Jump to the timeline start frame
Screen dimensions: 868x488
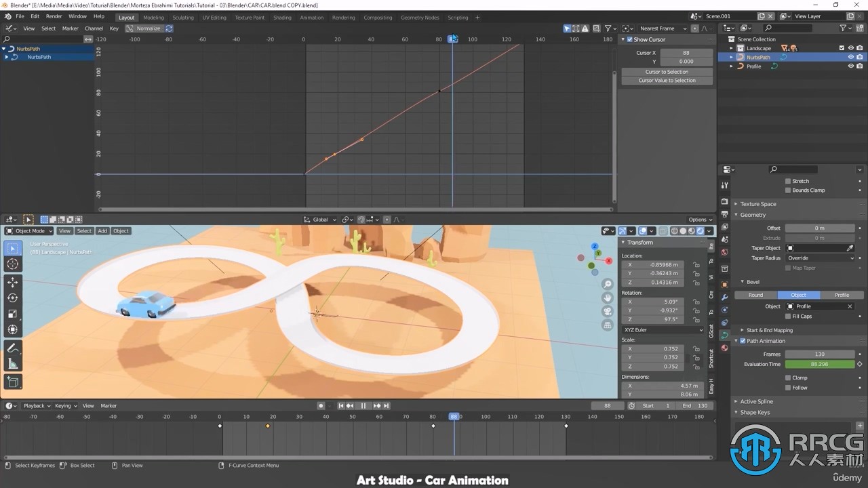[341, 405]
